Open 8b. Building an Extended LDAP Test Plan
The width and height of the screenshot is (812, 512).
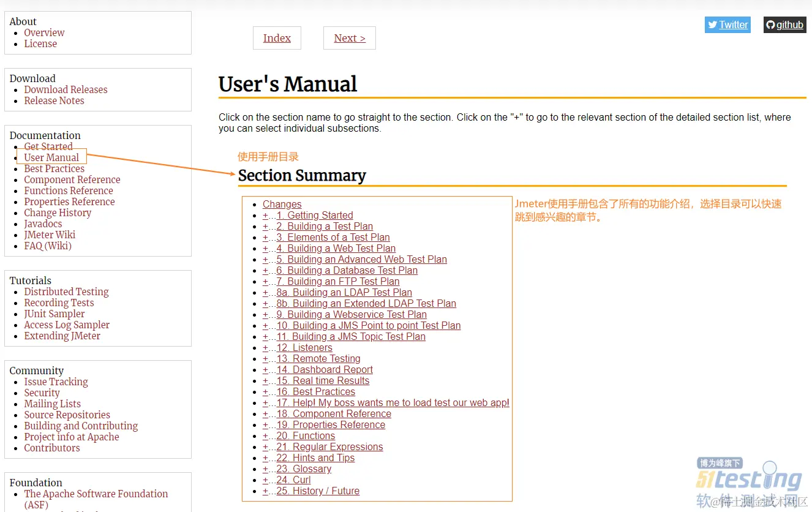(x=366, y=304)
